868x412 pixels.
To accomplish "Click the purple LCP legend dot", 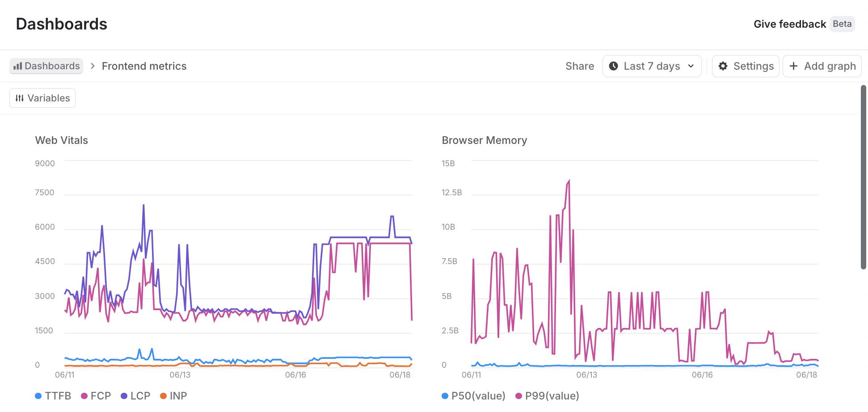I will (124, 396).
